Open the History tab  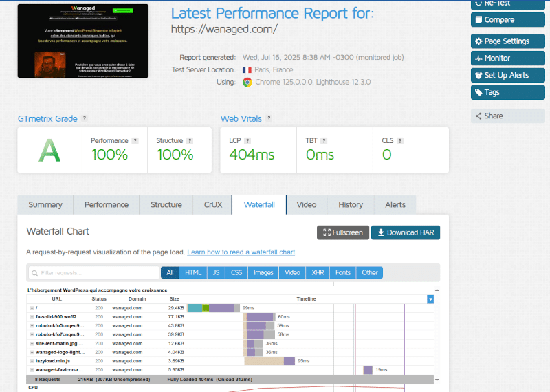click(x=351, y=205)
